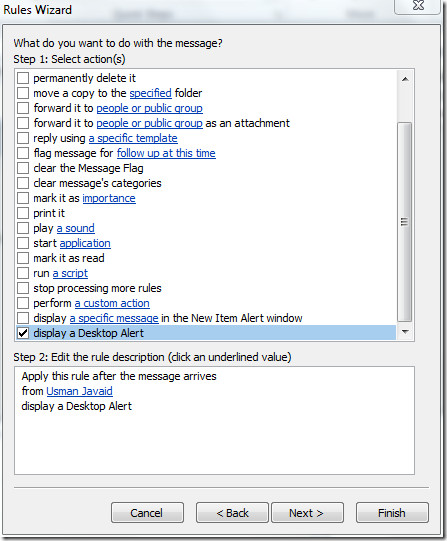The image size is (447, 541).
Task: Check 'display a specific message' checkbox
Action: click(x=23, y=318)
